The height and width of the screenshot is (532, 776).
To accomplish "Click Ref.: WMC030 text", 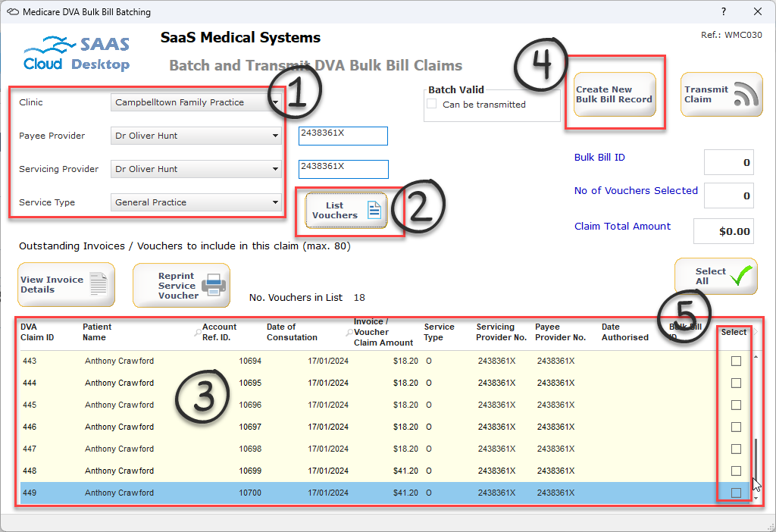I will 731,35.
